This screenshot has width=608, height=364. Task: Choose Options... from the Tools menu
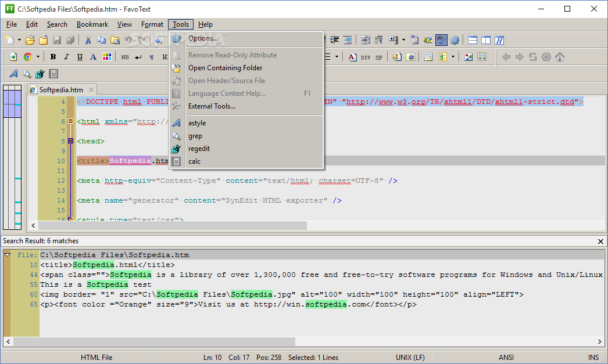246,38
